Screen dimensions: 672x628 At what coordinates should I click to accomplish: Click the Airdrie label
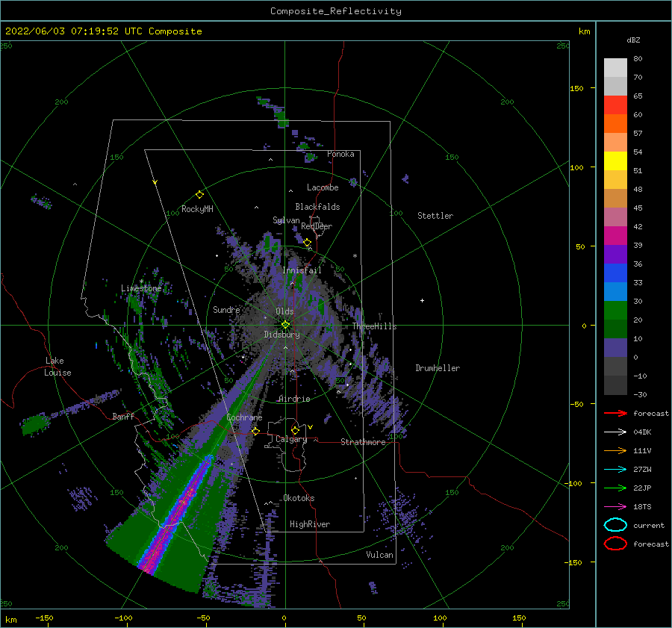tap(294, 399)
